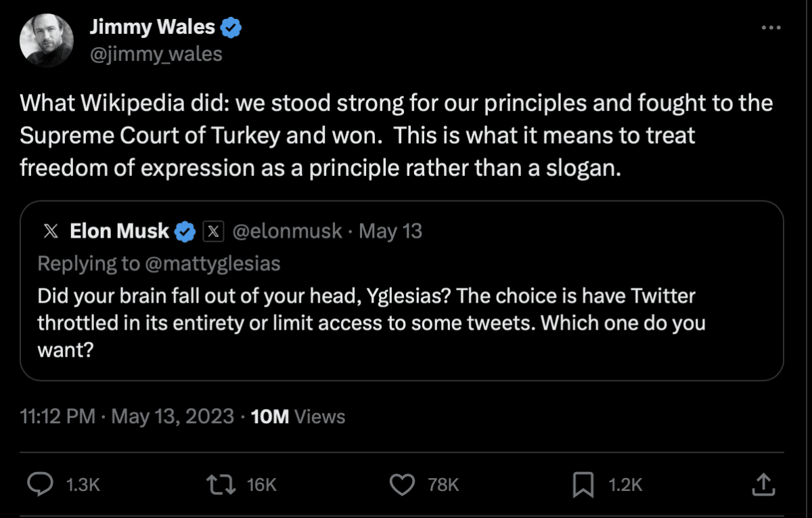Open the 11:12 PM May 13, 2023 timestamp
Image resolution: width=812 pixels, height=518 pixels.
pyautogui.click(x=127, y=416)
